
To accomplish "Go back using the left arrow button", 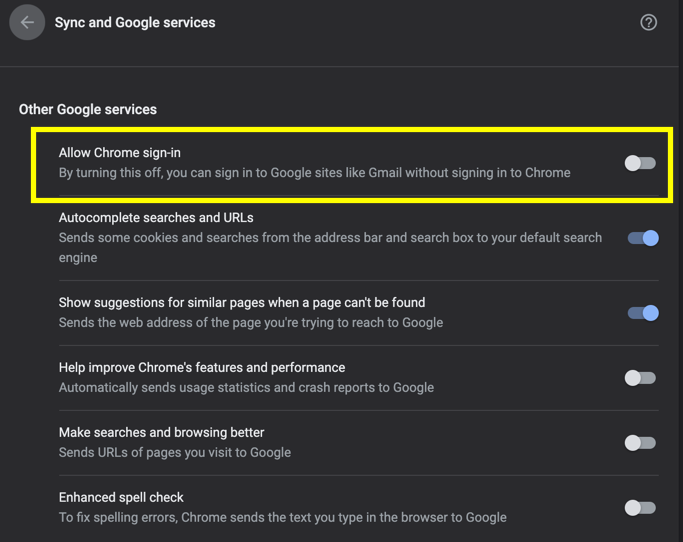I will pyautogui.click(x=27, y=22).
